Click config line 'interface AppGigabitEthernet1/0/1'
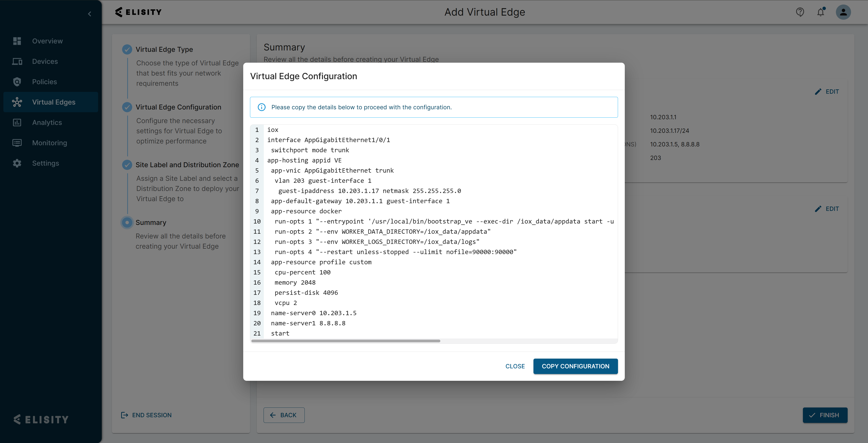This screenshot has width=868, height=443. (329, 140)
